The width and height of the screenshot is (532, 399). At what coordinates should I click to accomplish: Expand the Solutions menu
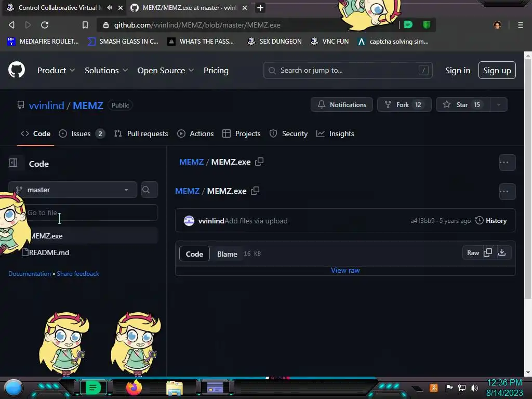(106, 70)
